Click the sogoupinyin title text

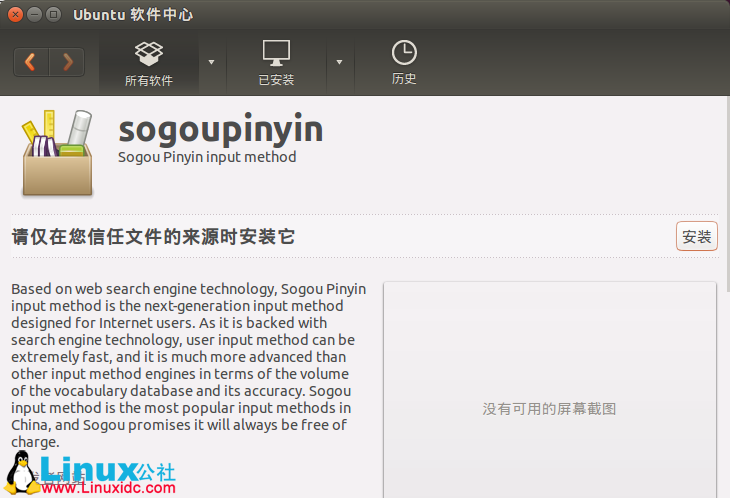click(221, 129)
